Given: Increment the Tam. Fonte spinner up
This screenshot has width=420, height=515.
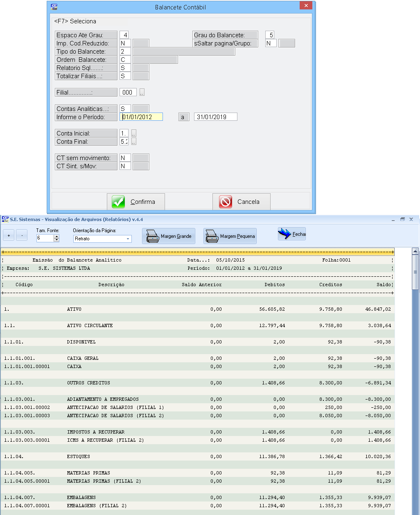Looking at the screenshot, I should (56, 237).
